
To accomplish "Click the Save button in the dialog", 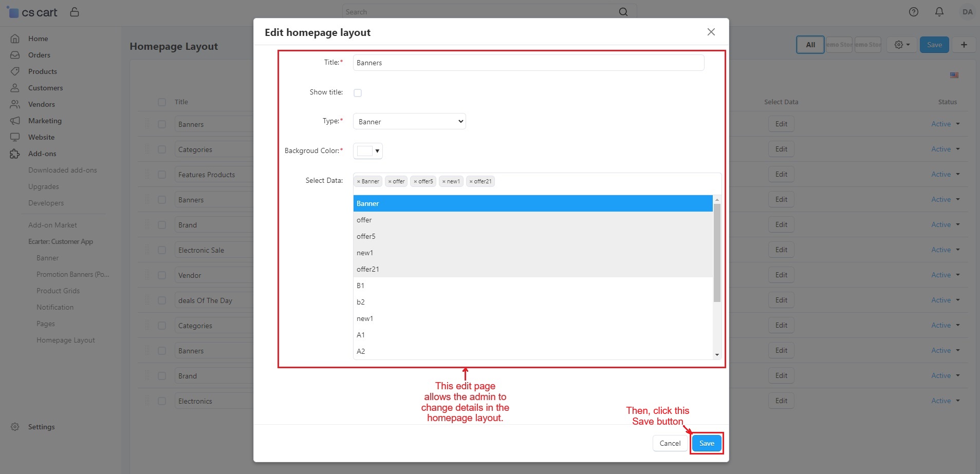I will coord(706,443).
